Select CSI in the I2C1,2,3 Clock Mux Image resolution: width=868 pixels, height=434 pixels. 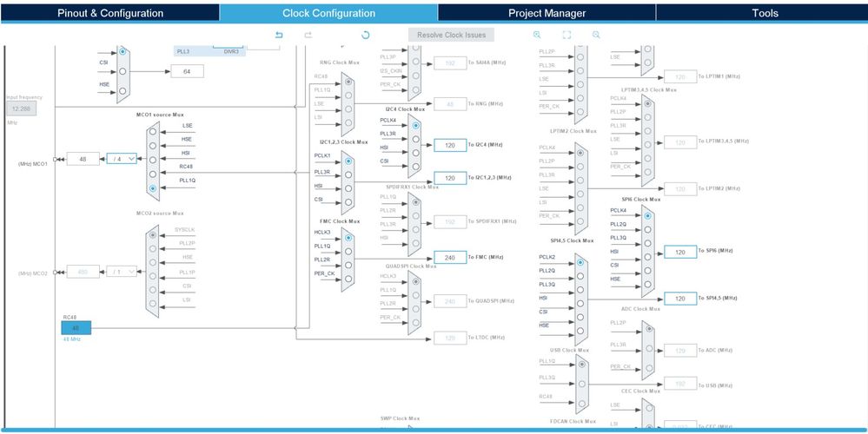point(348,201)
